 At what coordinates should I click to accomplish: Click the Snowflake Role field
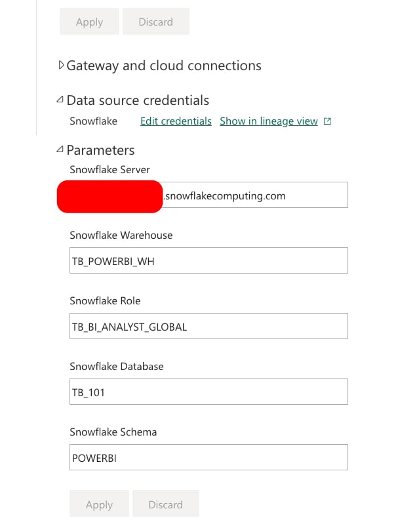208,326
